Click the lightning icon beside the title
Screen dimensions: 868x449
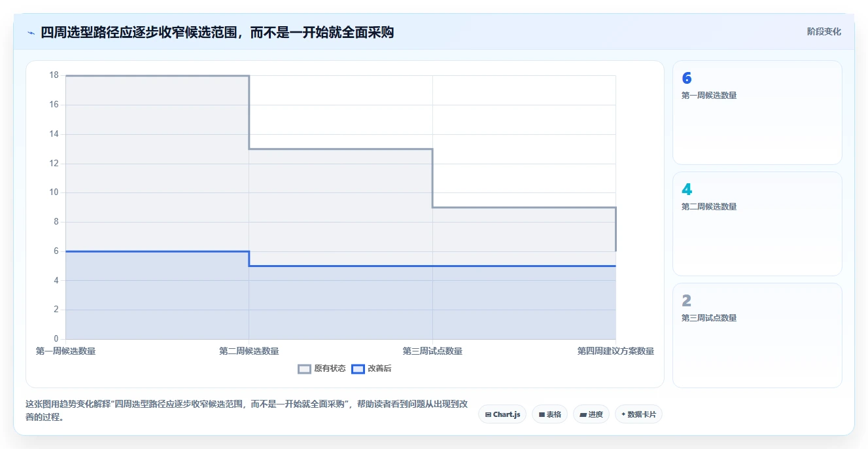[x=31, y=32]
